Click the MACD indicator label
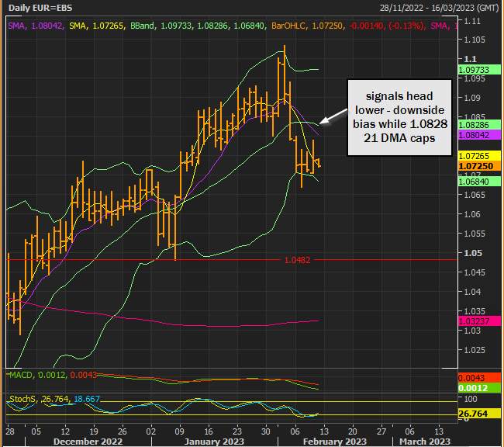This screenshot has height=447, width=504. [21, 375]
